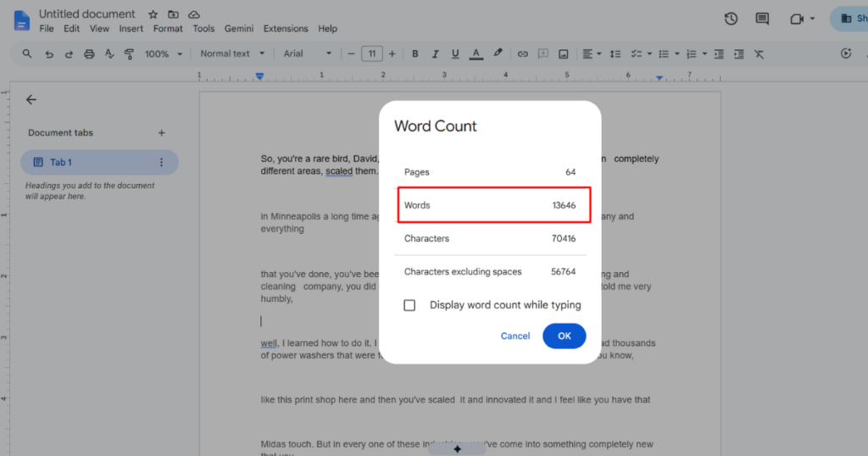Click Characters excluding spaces value 56764
This screenshot has width=868, height=456.
[564, 272]
